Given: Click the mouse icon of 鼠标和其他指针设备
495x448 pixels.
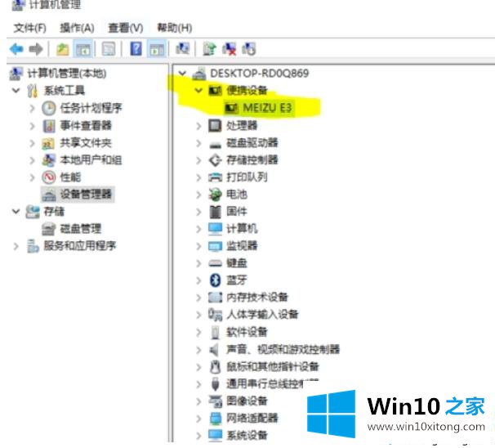Looking at the screenshot, I should 216,367.
